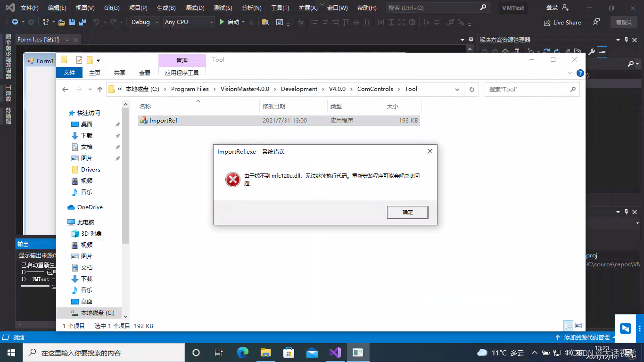Image resolution: width=644 pixels, height=362 pixels.
Task: Open the Windows Start menu
Action: point(11,353)
